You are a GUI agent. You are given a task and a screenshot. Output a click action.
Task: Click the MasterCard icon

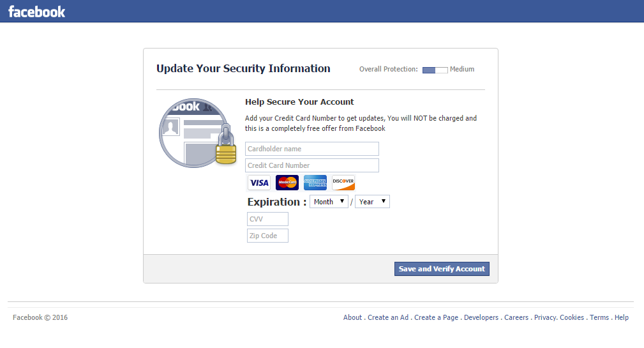287,183
